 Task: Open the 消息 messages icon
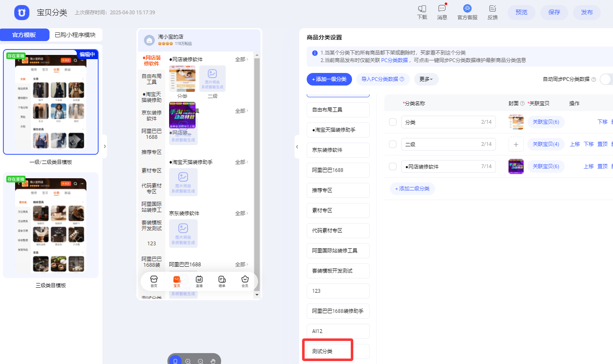point(442,8)
